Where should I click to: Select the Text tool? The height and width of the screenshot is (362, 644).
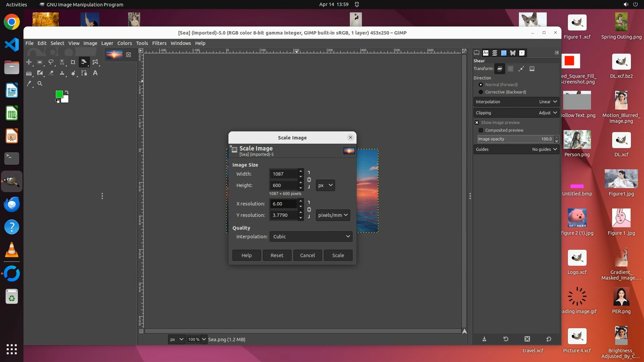click(95, 73)
